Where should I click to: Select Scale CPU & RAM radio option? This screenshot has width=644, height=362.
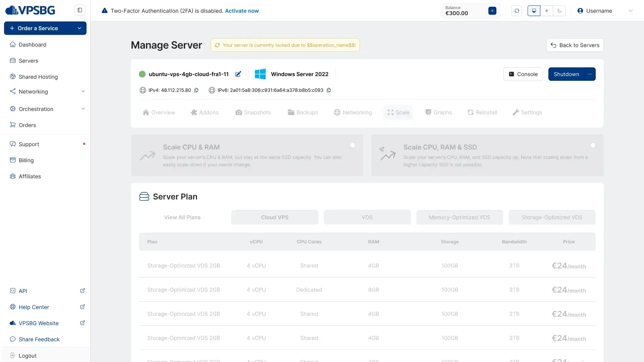point(352,145)
